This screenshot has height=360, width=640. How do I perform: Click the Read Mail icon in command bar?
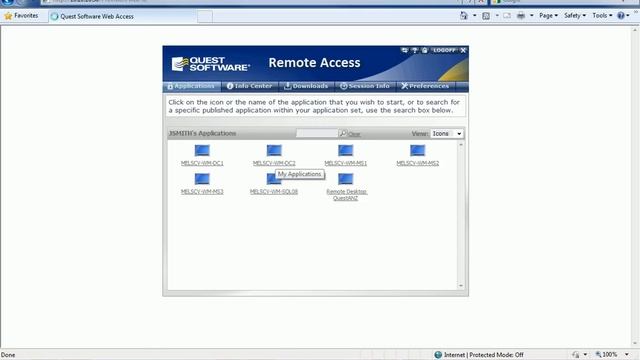pos(507,16)
